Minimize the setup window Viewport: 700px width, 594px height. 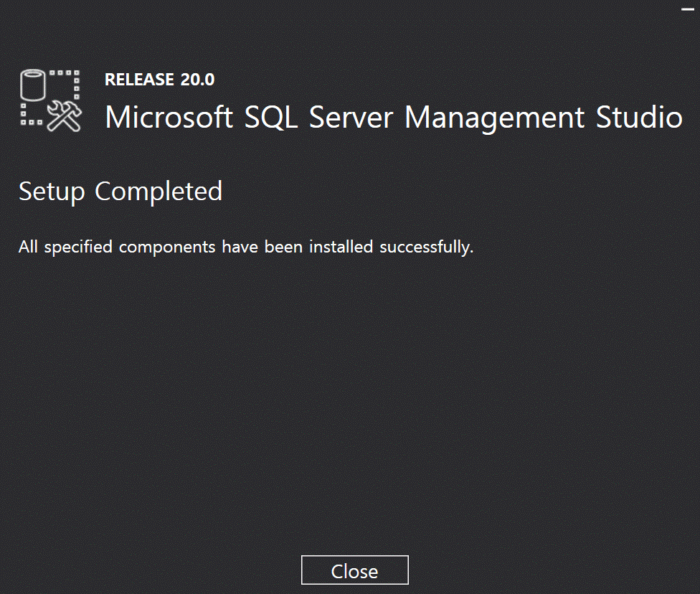688,10
